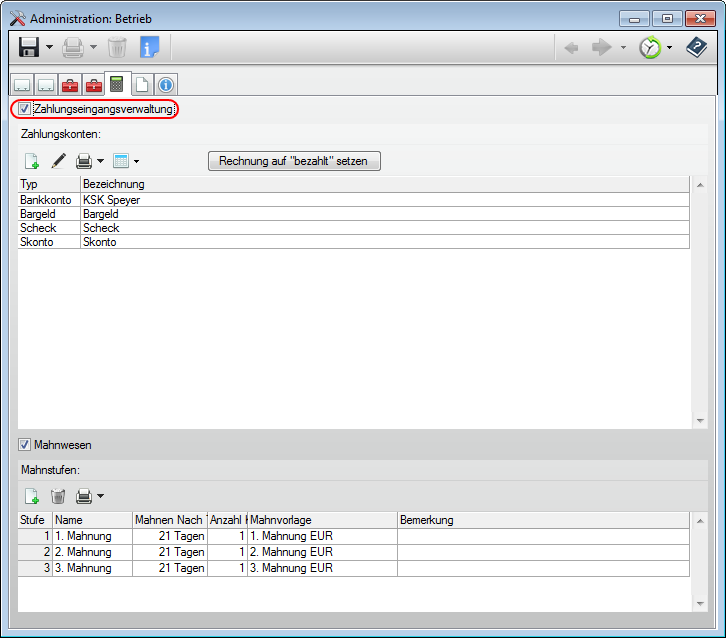
Task: Uncheck the Zahlungseingangsverwaltung checkbox
Action: 25,109
